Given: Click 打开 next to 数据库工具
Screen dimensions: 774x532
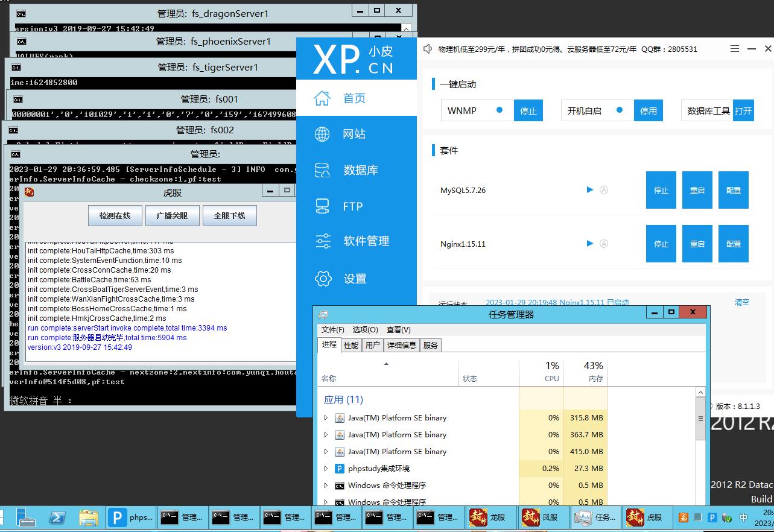Looking at the screenshot, I should pos(743,111).
